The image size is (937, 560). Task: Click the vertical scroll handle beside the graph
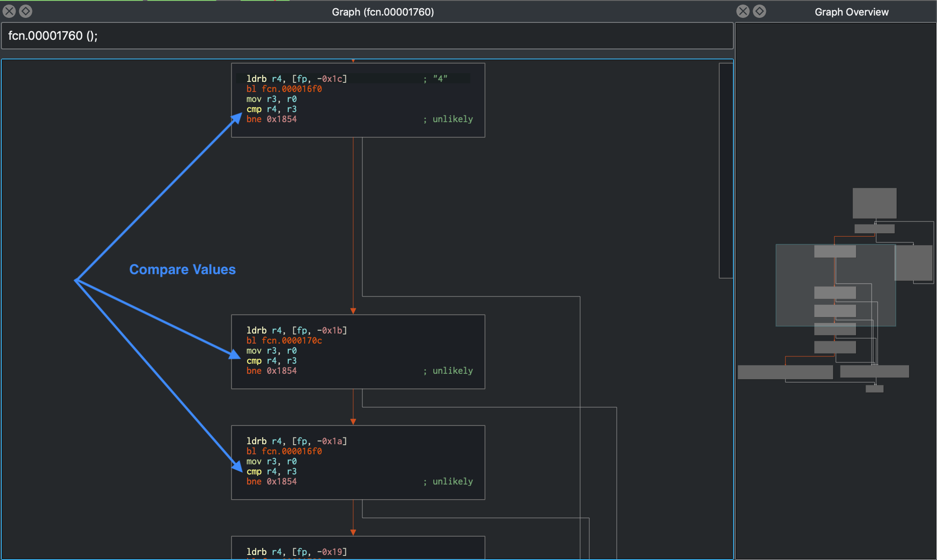726,170
